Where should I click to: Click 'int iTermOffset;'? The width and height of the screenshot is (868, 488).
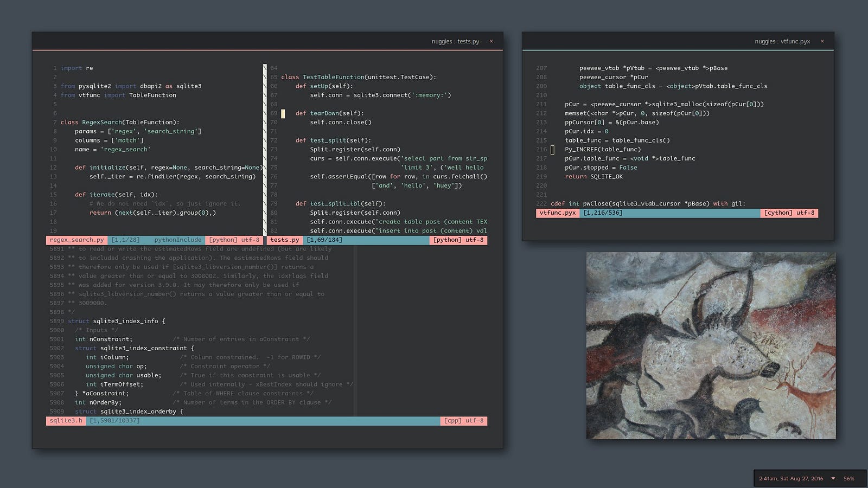114,384
